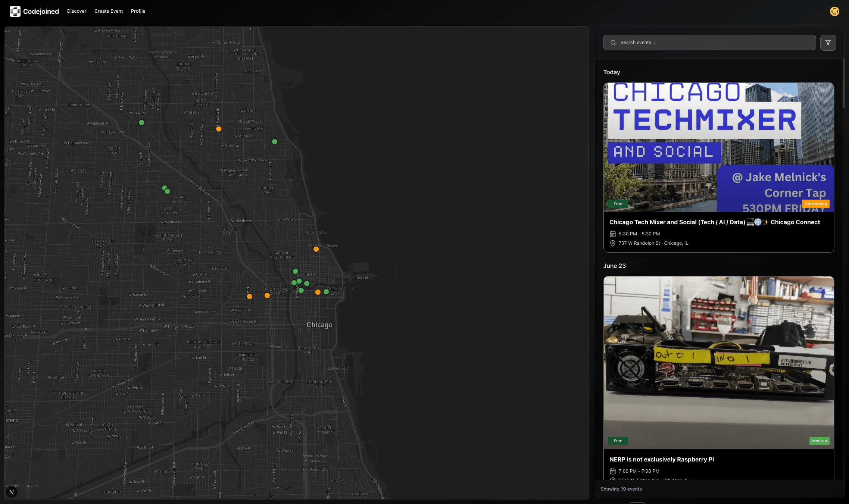Click the Little Italy label on the map

[x=244, y=344]
